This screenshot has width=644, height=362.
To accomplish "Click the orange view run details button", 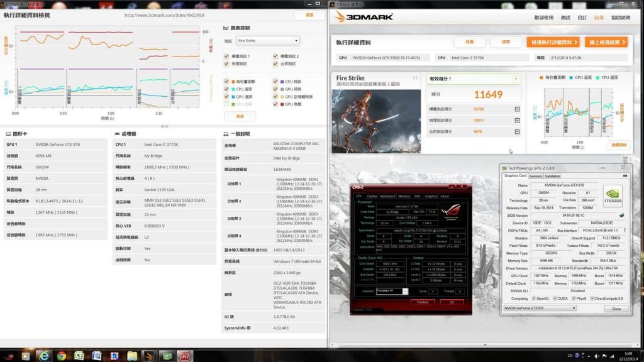I will pos(553,42).
